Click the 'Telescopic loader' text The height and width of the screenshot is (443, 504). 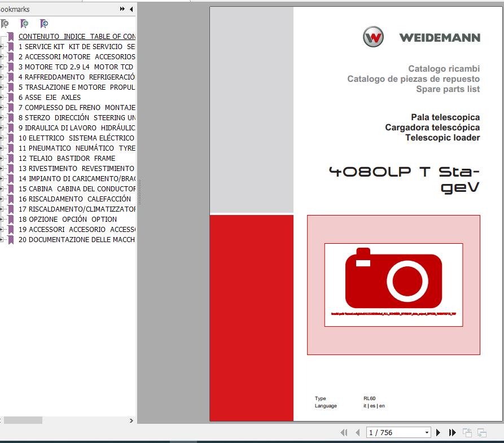coord(442,138)
